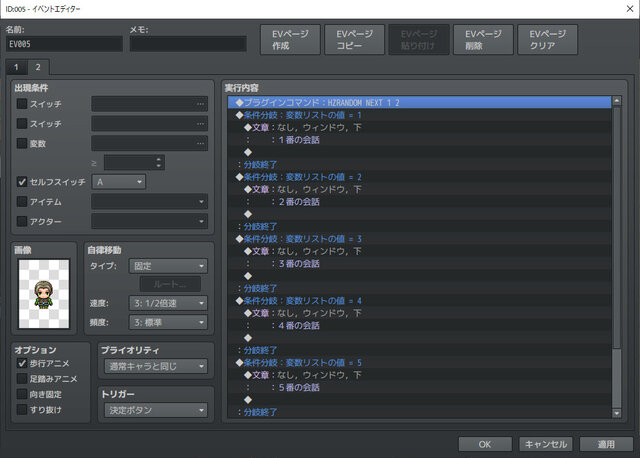
Task: Open the アクター dropdown
Action: coord(149,221)
